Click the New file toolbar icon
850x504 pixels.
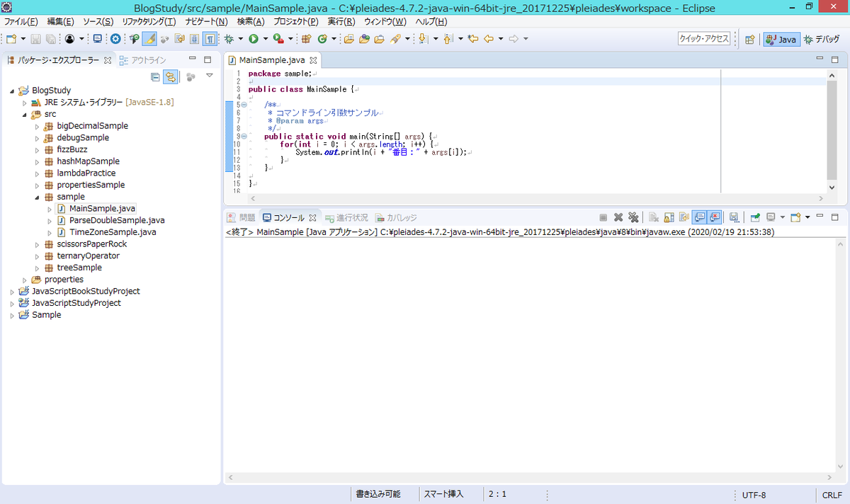(x=11, y=39)
